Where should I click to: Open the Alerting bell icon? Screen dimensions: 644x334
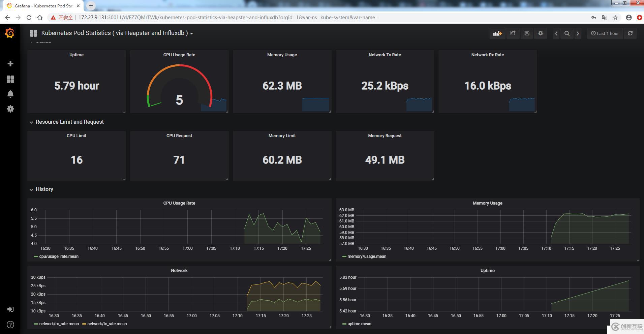pyautogui.click(x=10, y=94)
